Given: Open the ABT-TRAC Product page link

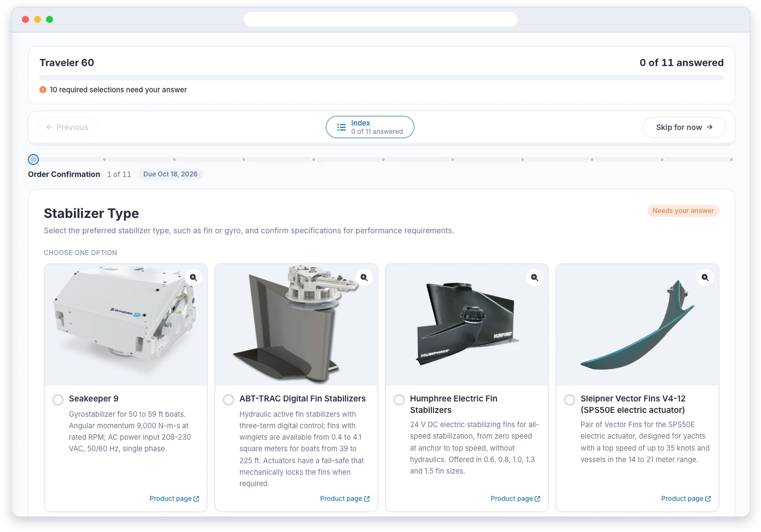Looking at the screenshot, I should (x=345, y=499).
